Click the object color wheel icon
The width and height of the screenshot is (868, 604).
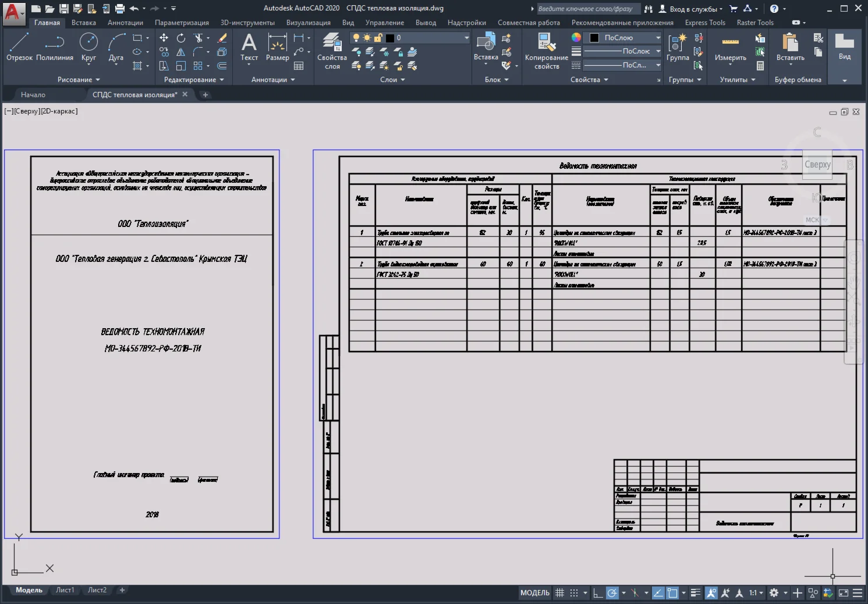pos(576,37)
